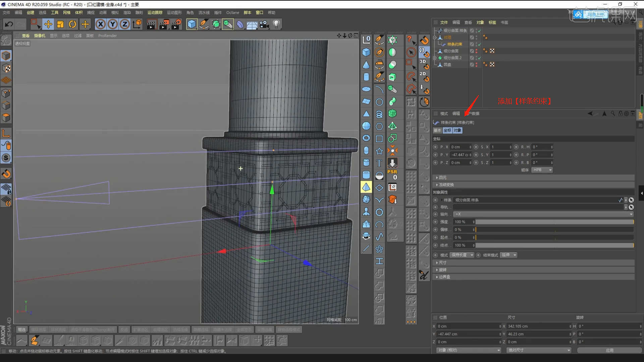This screenshot has width=644, height=362.
Task: Expand the 细分曲面.2 tree node
Action: point(435,58)
